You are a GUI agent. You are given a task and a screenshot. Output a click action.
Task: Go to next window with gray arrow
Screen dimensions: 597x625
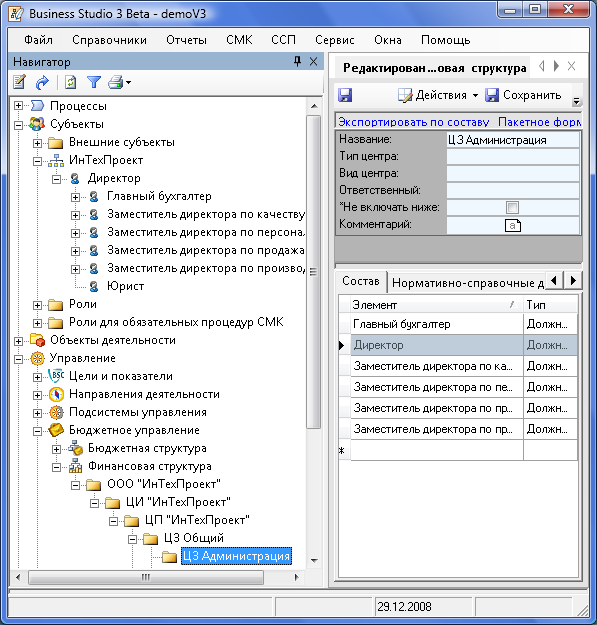(x=556, y=66)
